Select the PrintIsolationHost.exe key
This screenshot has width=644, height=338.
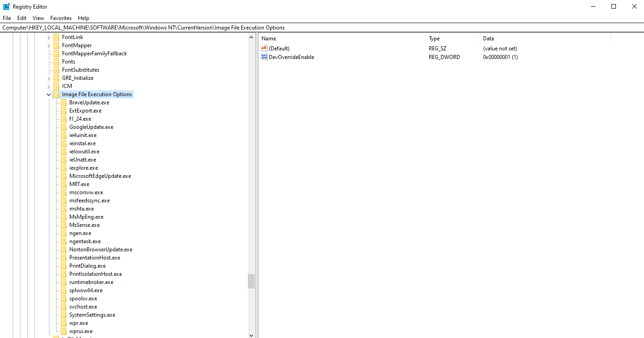pos(96,274)
